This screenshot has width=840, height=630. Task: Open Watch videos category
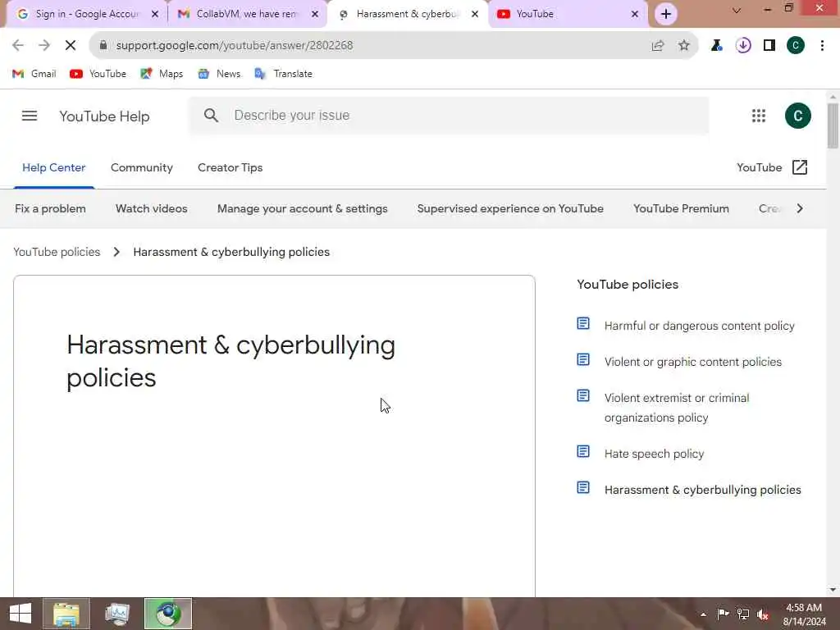(x=152, y=208)
